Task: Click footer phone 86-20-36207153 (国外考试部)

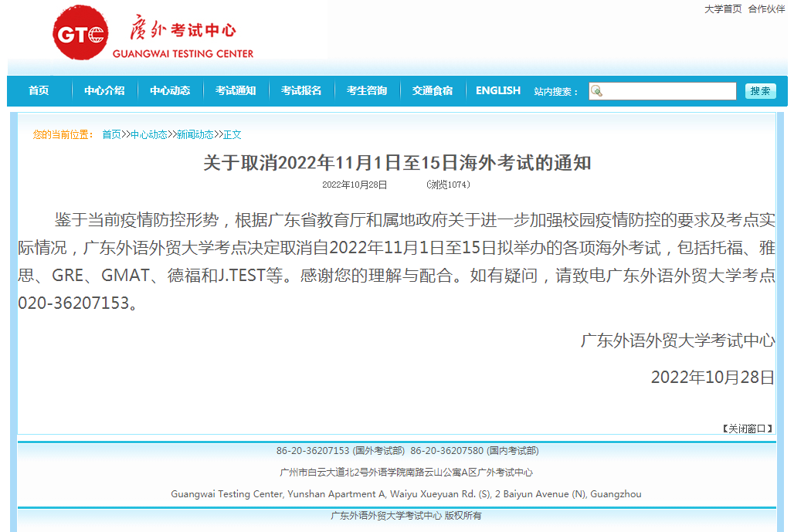Action: 341,450
